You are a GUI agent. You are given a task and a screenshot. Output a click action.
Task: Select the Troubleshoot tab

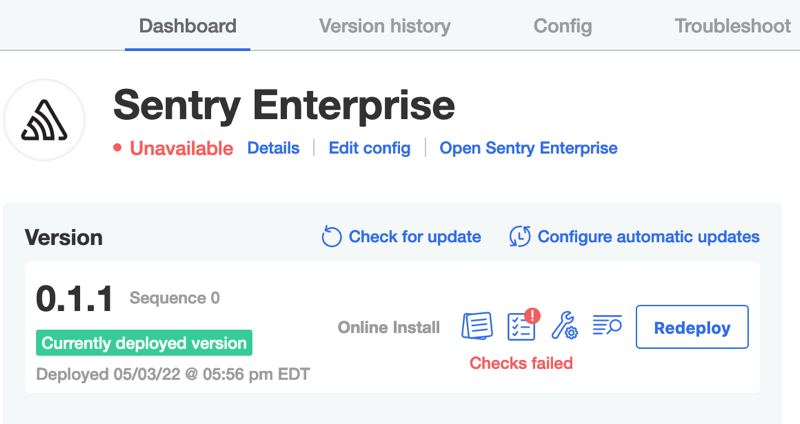pyautogui.click(x=732, y=26)
